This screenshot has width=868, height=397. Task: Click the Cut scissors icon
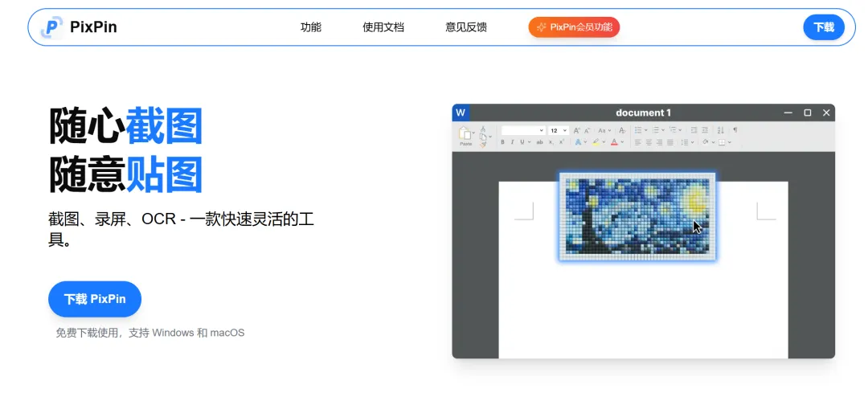click(x=483, y=129)
